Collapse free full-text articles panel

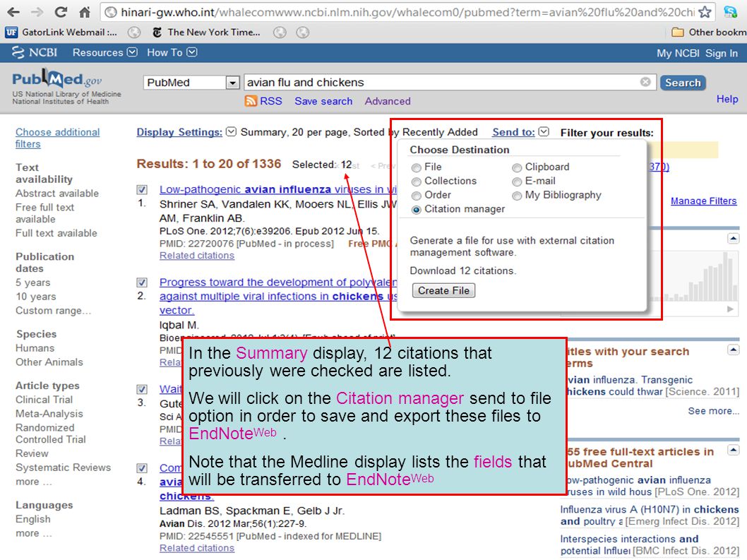tap(733, 450)
